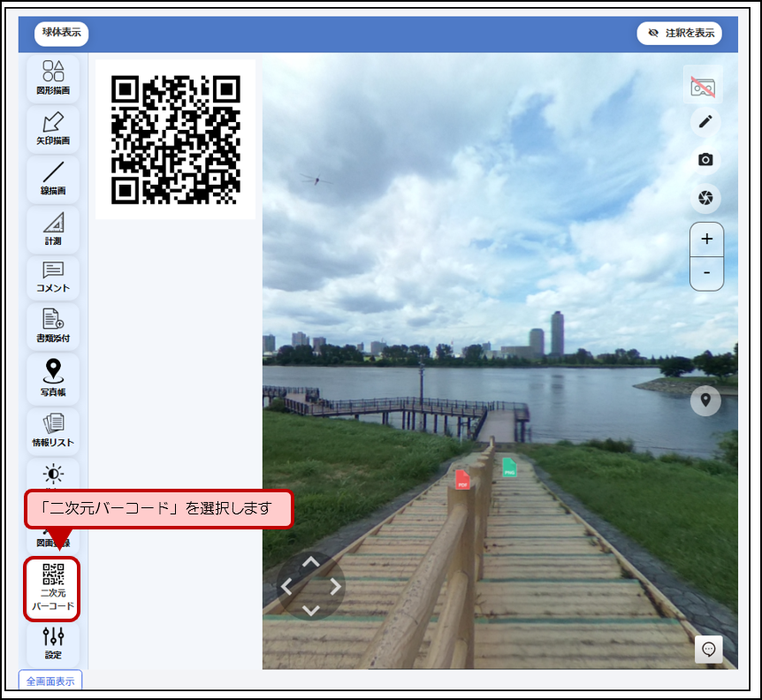Select the 図形描画 shape drawing tool
Image resolution: width=762 pixels, height=700 pixels.
(53, 79)
